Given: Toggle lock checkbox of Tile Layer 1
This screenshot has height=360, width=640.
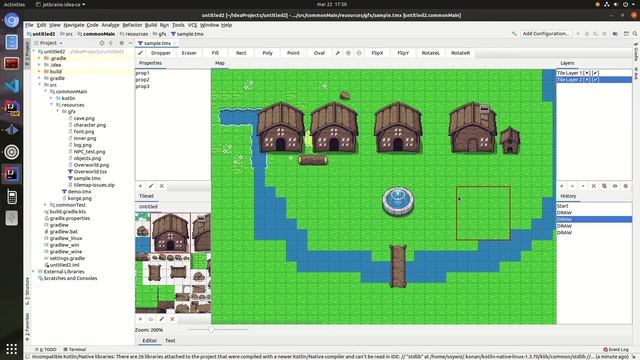Looking at the screenshot, I should tap(596, 73).
